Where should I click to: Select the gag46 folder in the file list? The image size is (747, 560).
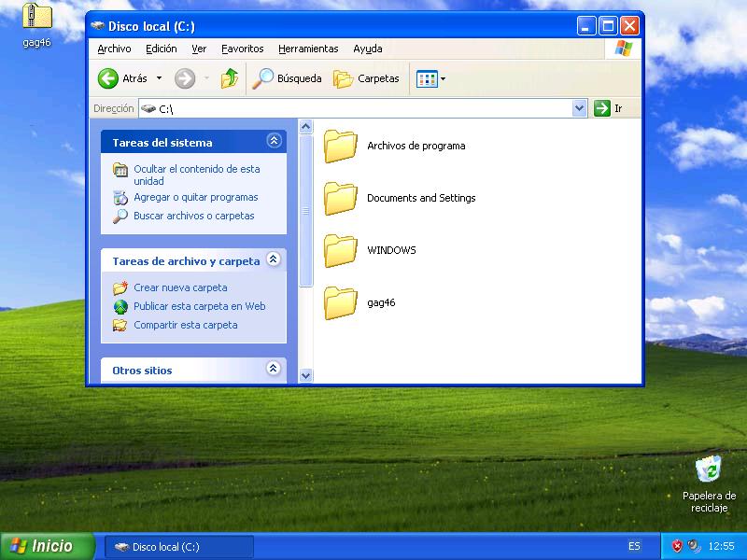coord(341,302)
